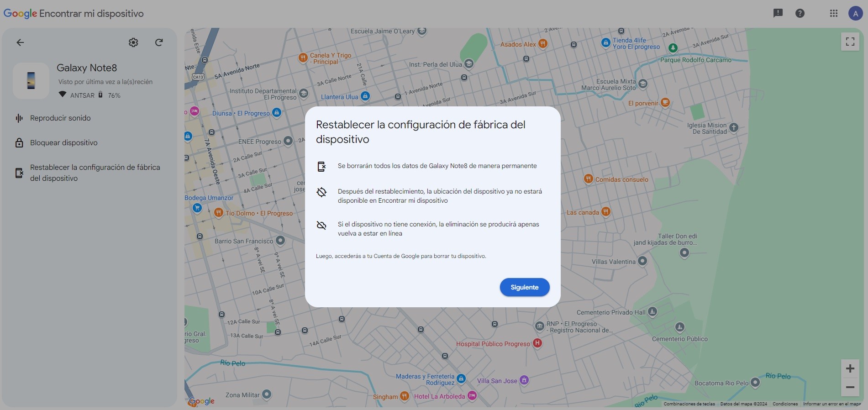
Task: Click Cementerio Privado Hall marker
Action: click(x=652, y=312)
